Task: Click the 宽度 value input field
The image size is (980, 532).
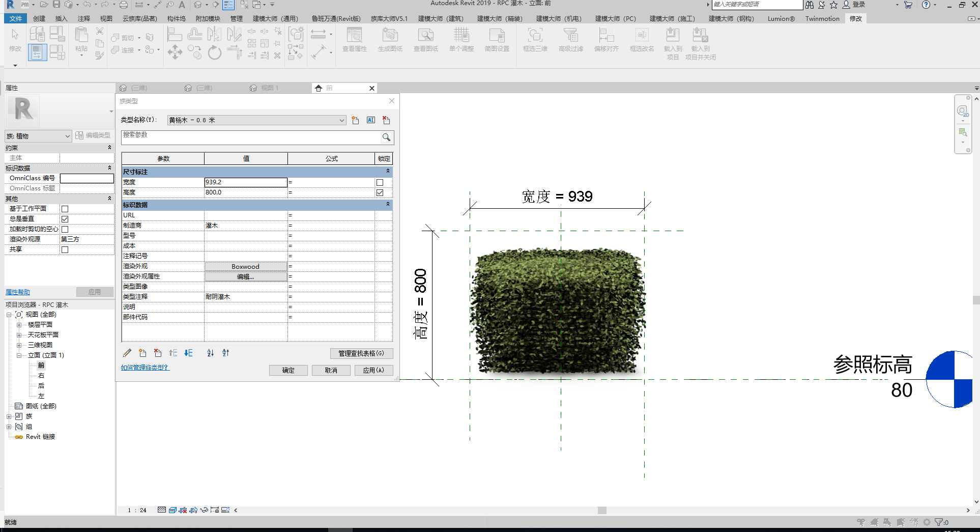Action: tap(245, 182)
